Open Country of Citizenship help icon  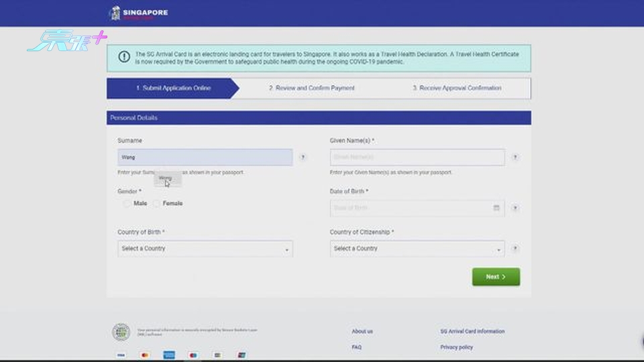point(515,248)
